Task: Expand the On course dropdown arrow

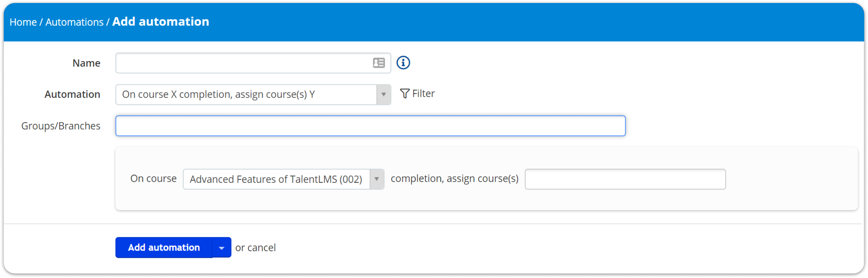Action: click(377, 179)
